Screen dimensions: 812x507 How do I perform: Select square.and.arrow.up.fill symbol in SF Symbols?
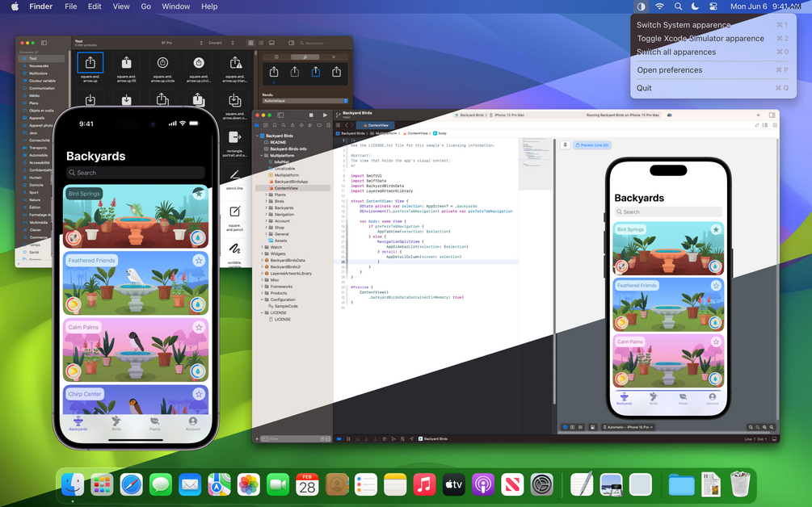click(x=126, y=63)
